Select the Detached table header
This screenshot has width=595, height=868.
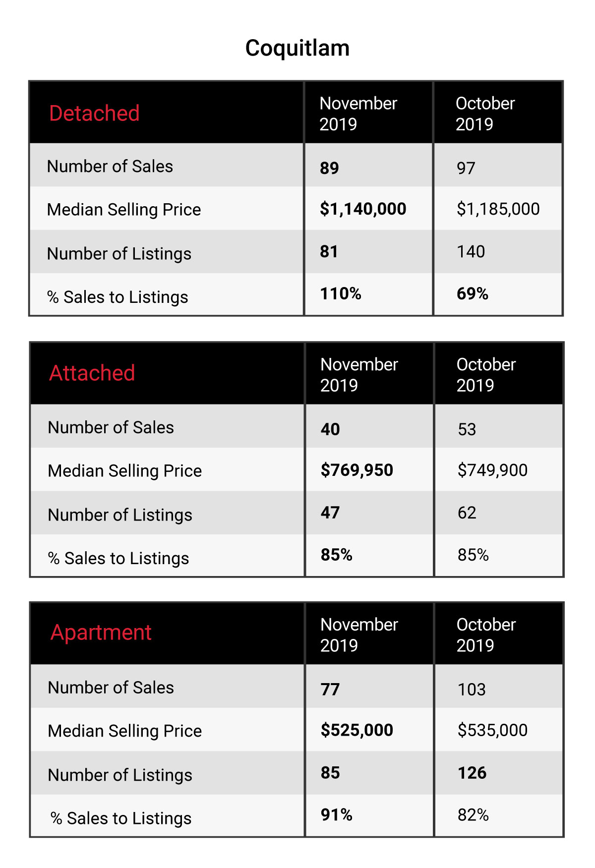[x=94, y=114]
